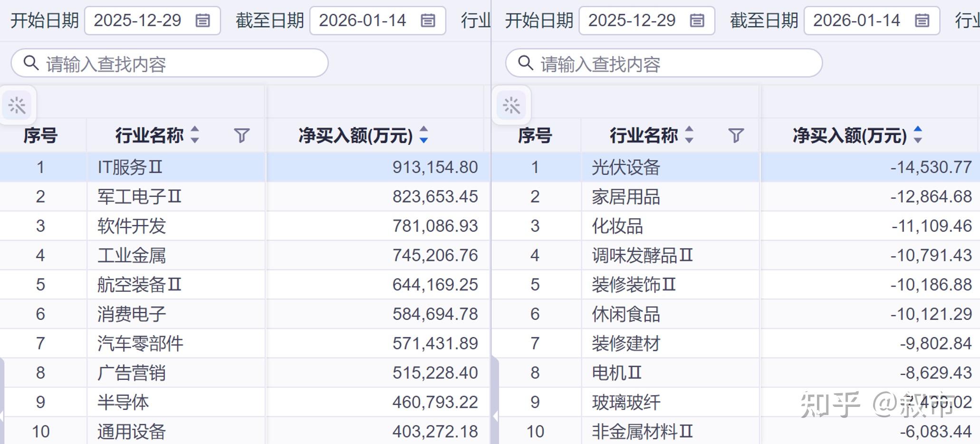This screenshot has height=444, width=980.
Task: Toggle sort order on left 行业名称 column
Action: (195, 136)
